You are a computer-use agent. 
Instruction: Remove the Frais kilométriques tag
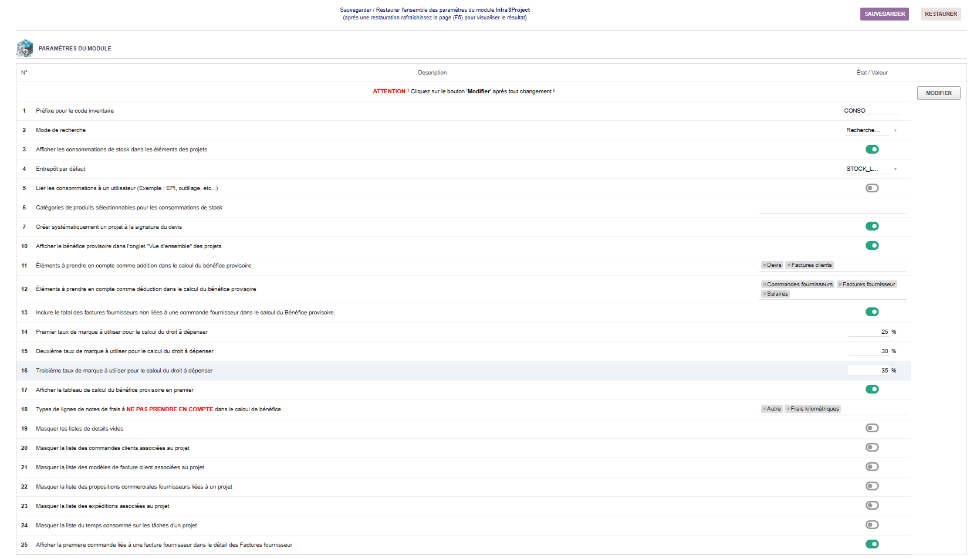coord(788,409)
